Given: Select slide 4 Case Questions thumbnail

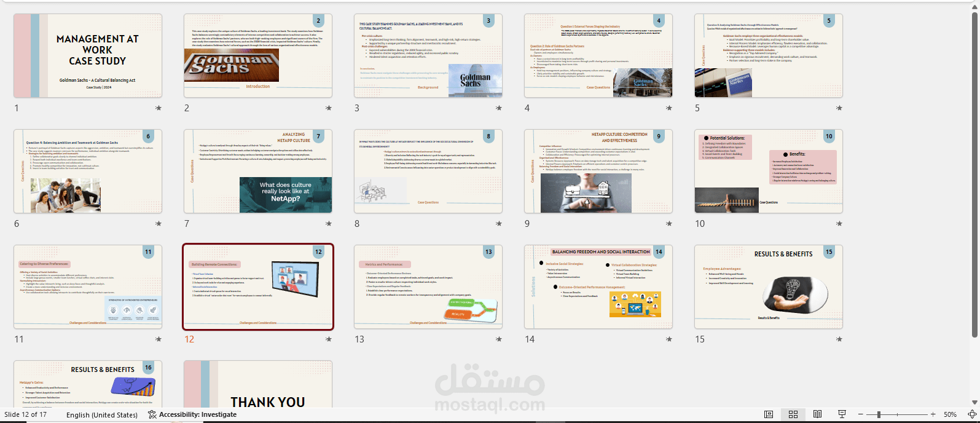Looking at the screenshot, I should 598,56.
